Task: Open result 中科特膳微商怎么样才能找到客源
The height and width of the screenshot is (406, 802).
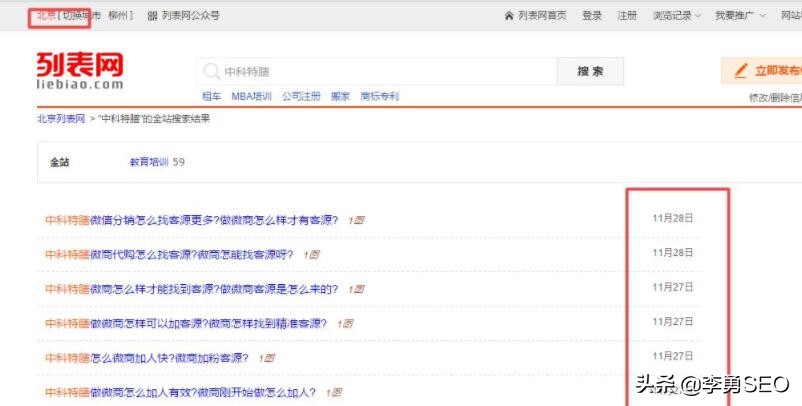Action: [192, 289]
